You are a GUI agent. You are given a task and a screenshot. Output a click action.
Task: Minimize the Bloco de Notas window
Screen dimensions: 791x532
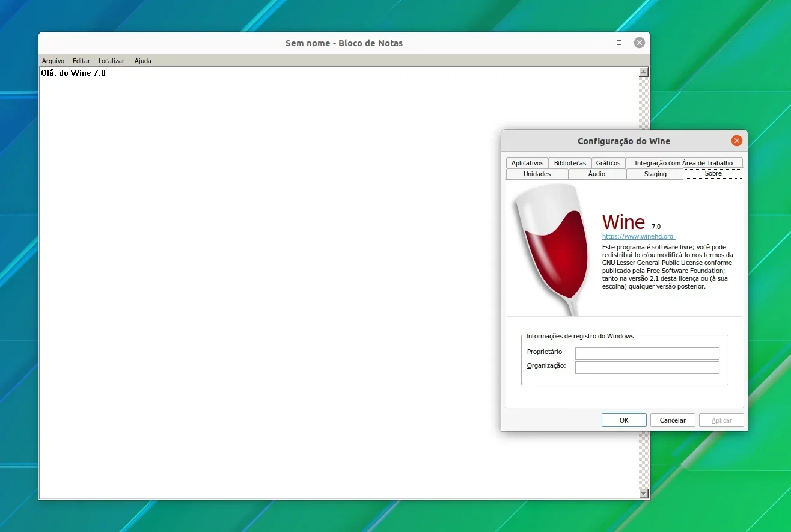(599, 43)
